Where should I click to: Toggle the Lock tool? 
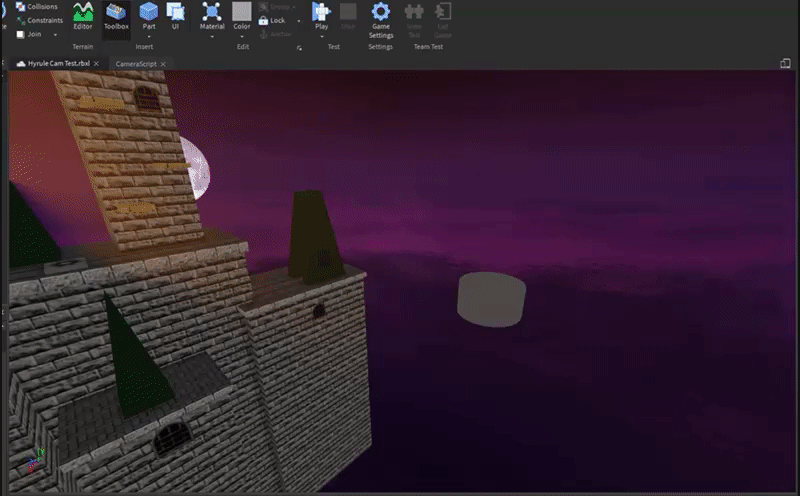point(272,20)
